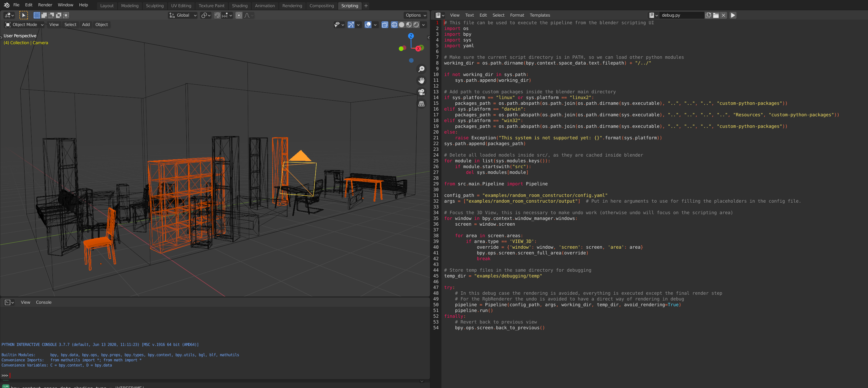Open the Object Mode dropdown
The width and height of the screenshot is (868, 388).
(24, 25)
